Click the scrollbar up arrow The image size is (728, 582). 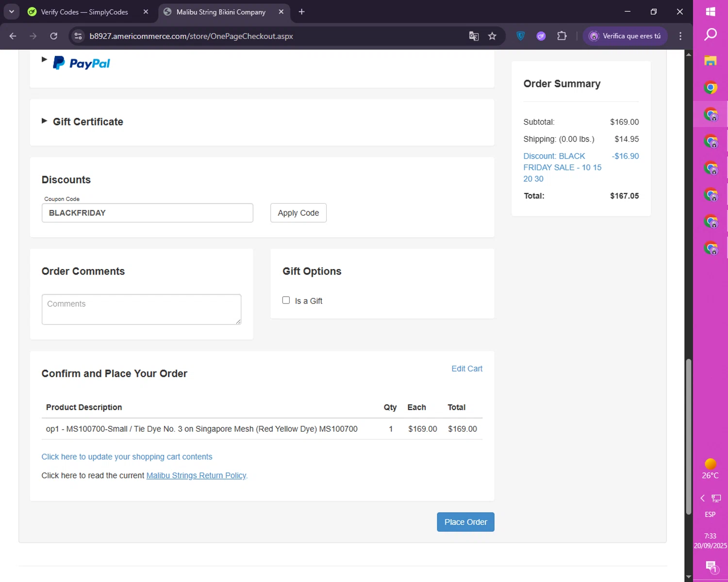point(689,54)
